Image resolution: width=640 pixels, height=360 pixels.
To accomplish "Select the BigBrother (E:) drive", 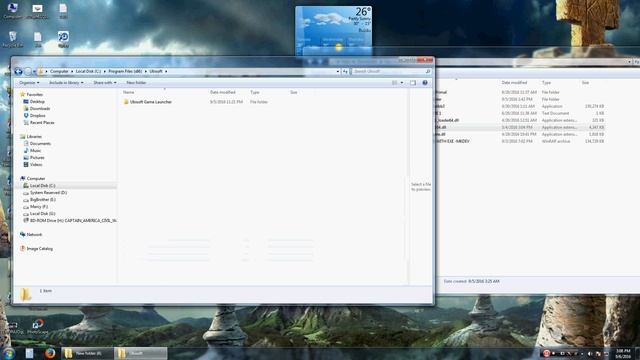I will (x=42, y=200).
